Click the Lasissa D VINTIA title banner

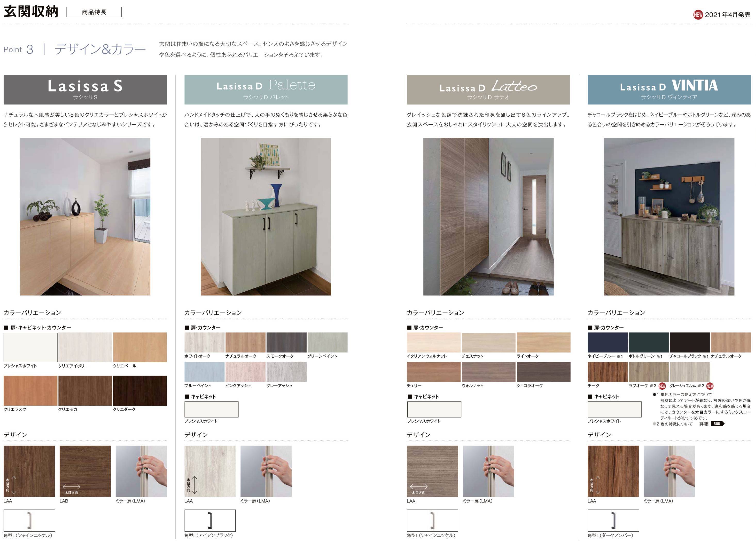pos(669,89)
